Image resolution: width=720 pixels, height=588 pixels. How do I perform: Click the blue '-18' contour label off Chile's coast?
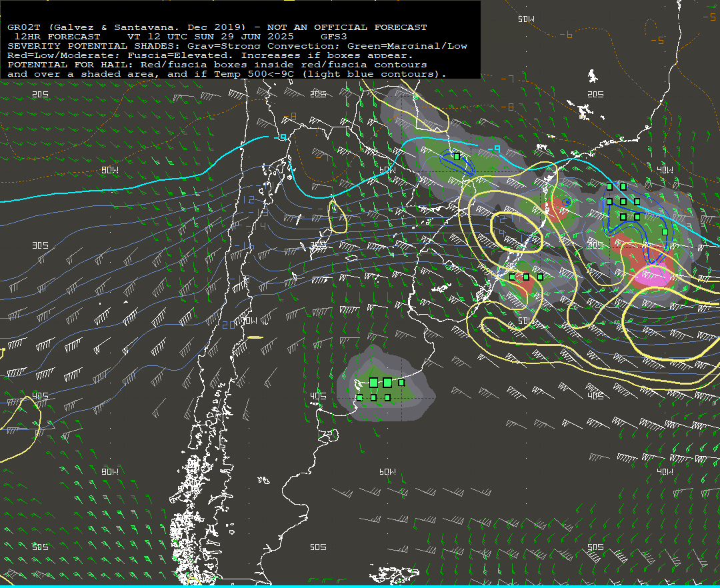(x=239, y=279)
